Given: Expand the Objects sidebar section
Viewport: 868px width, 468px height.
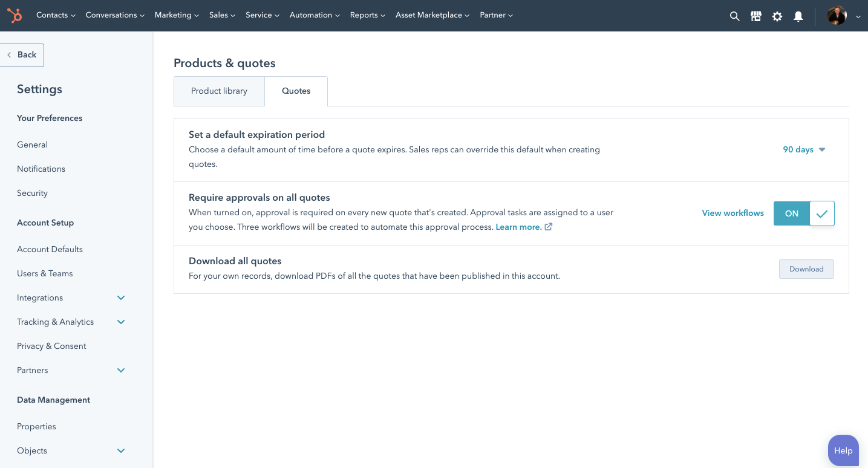Looking at the screenshot, I should pos(121,450).
